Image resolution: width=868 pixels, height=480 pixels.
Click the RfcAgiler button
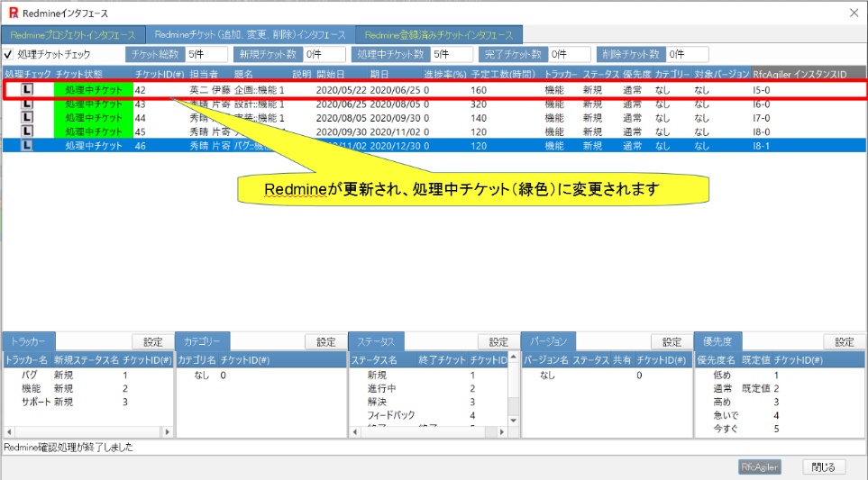[760, 466]
